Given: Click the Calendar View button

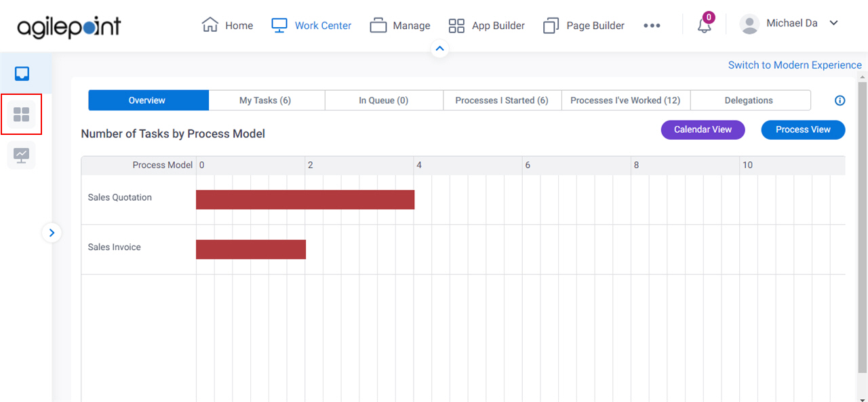Looking at the screenshot, I should tap(703, 129).
